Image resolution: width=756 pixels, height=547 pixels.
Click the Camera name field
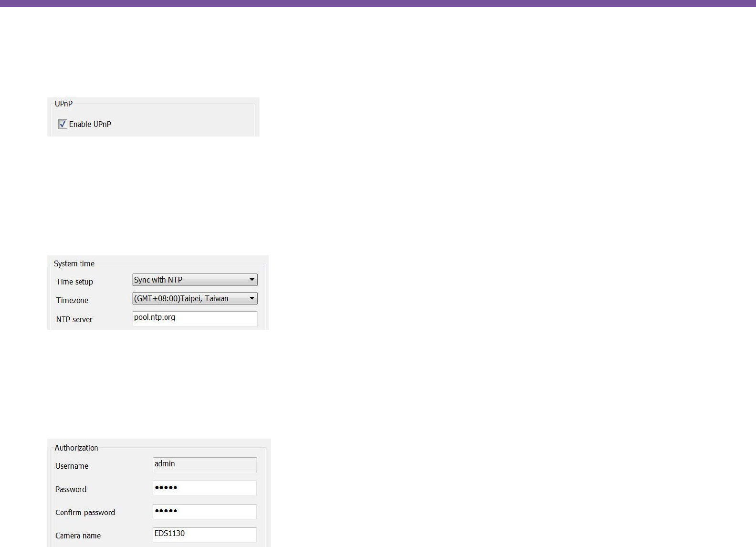(205, 535)
